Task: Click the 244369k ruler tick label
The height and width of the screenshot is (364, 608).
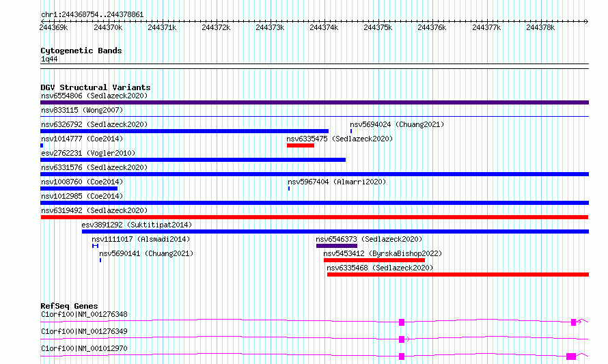Action: [x=53, y=27]
